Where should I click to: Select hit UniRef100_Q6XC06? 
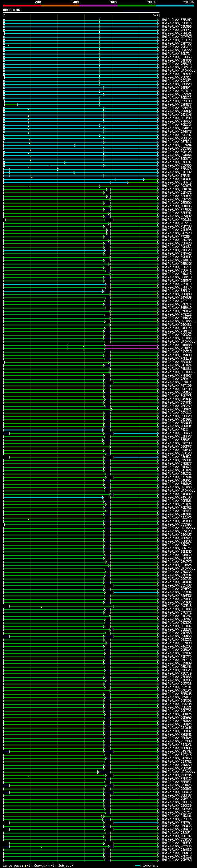point(177,115)
